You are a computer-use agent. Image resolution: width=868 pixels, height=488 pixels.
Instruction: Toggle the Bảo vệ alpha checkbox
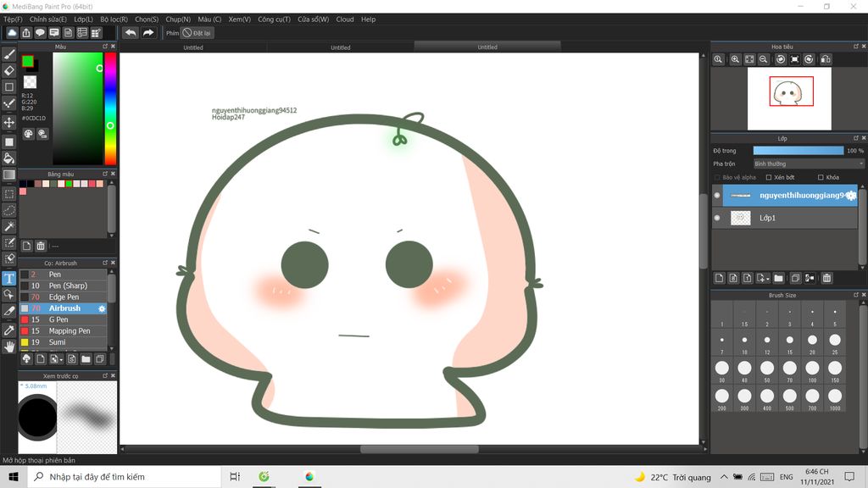tap(717, 178)
